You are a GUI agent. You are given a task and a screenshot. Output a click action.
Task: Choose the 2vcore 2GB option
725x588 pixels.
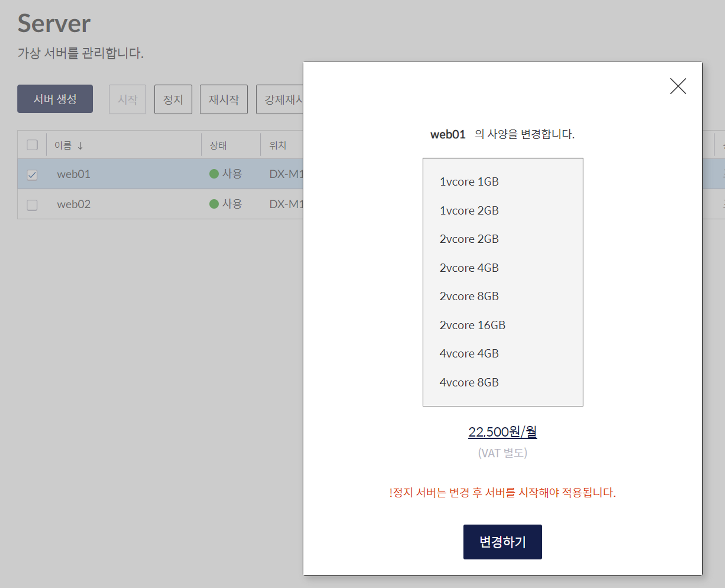(469, 239)
